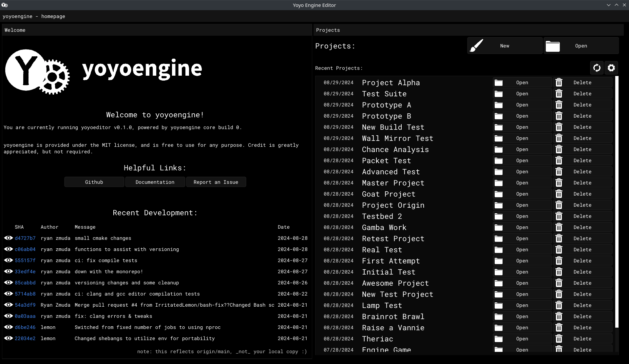This screenshot has height=364, width=629.
Task: Click eye icon for commit 22034e2
Action: click(x=9, y=338)
